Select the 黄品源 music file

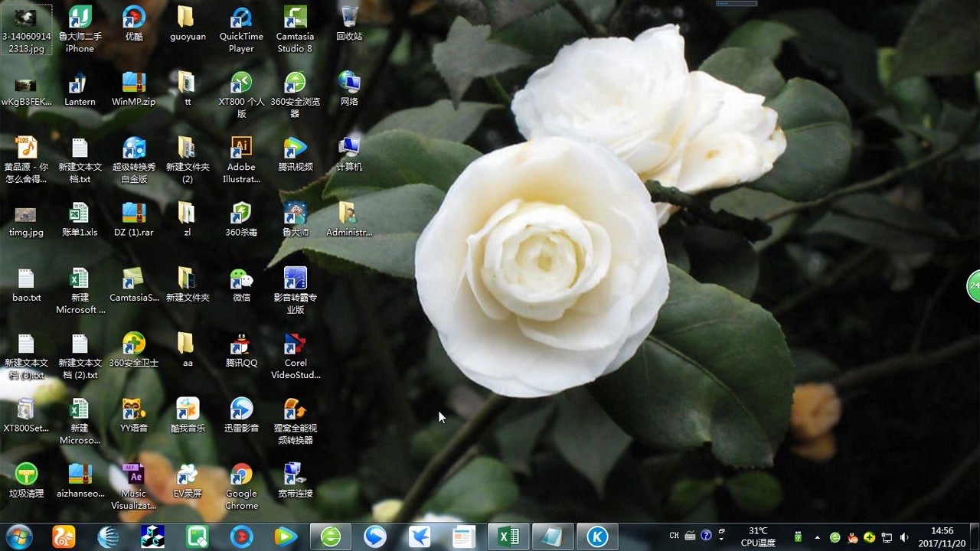tap(26, 160)
